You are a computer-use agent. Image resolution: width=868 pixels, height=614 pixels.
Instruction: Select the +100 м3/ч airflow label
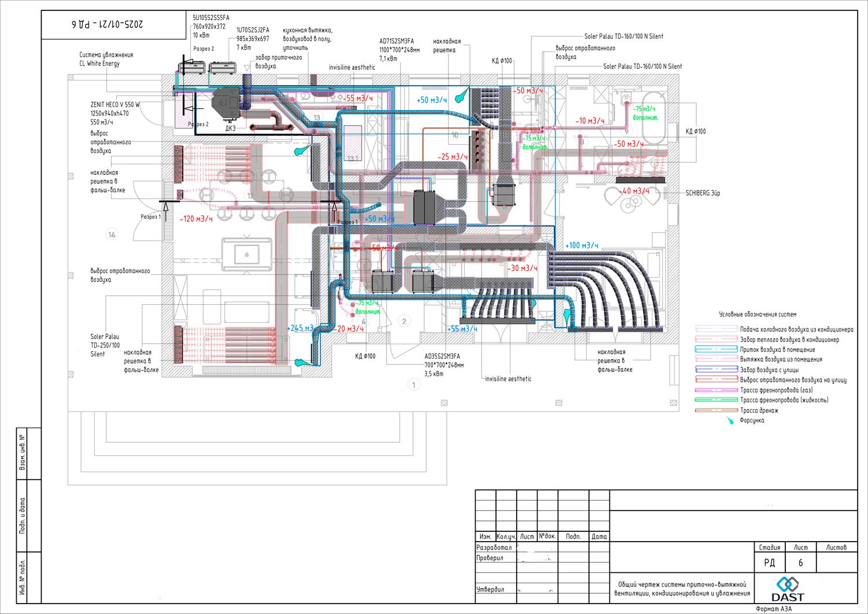click(x=581, y=245)
